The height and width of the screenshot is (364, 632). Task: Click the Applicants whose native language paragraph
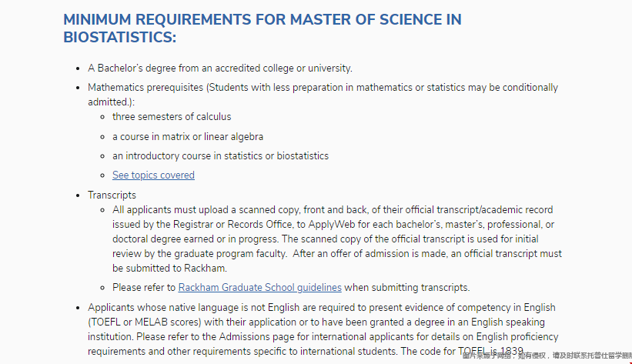tap(323, 329)
